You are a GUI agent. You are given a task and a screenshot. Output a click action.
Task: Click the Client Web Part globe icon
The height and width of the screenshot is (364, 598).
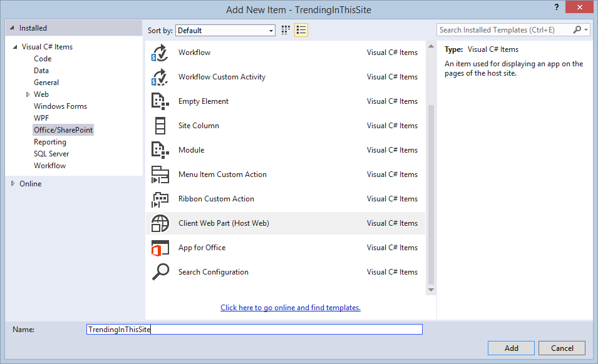tap(160, 223)
